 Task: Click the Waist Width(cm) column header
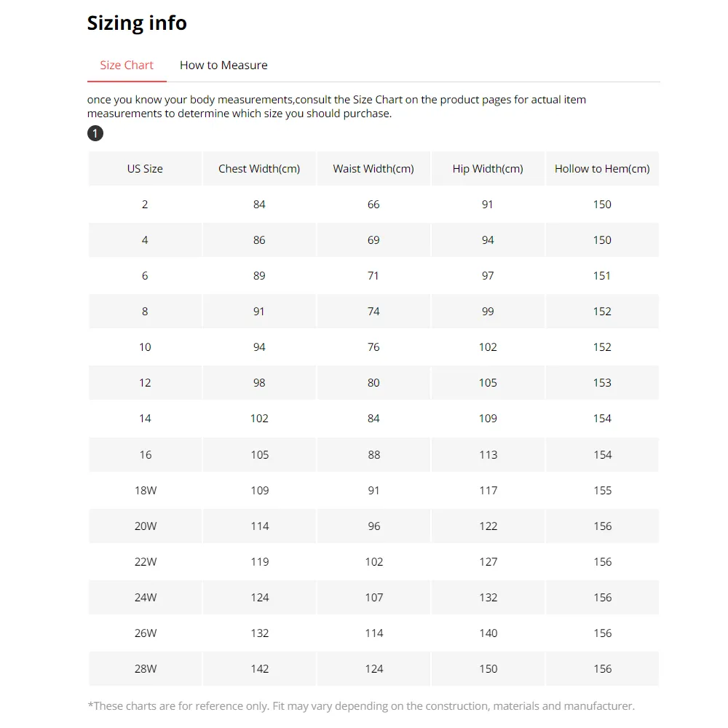click(x=373, y=168)
